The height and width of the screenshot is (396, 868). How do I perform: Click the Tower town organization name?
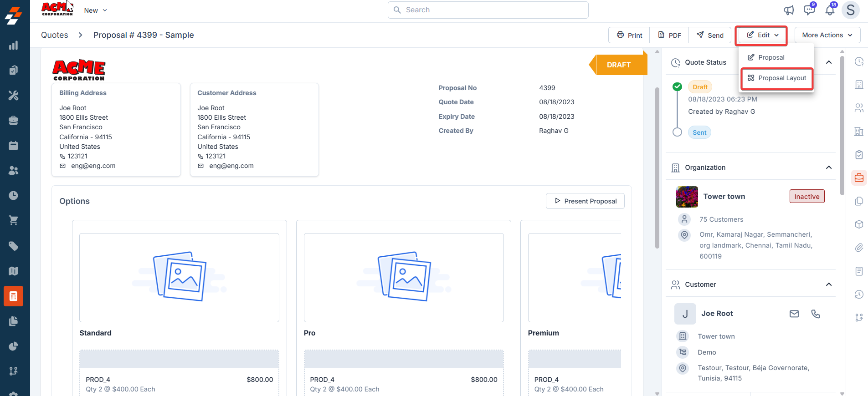point(724,197)
